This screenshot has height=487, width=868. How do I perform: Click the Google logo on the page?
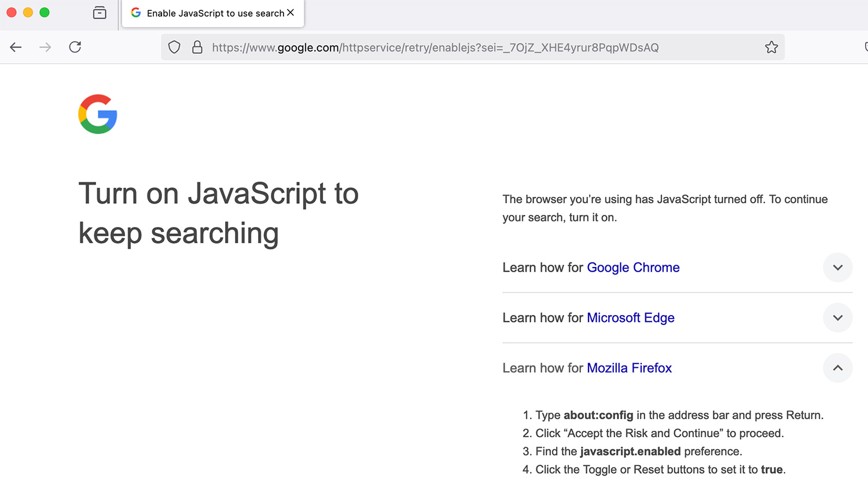pyautogui.click(x=98, y=114)
